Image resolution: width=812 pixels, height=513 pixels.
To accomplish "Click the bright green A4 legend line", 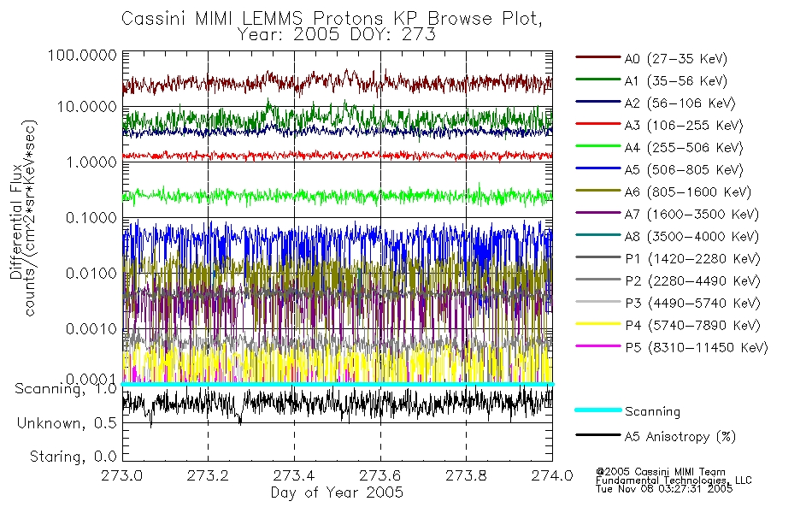I will click(x=598, y=146).
